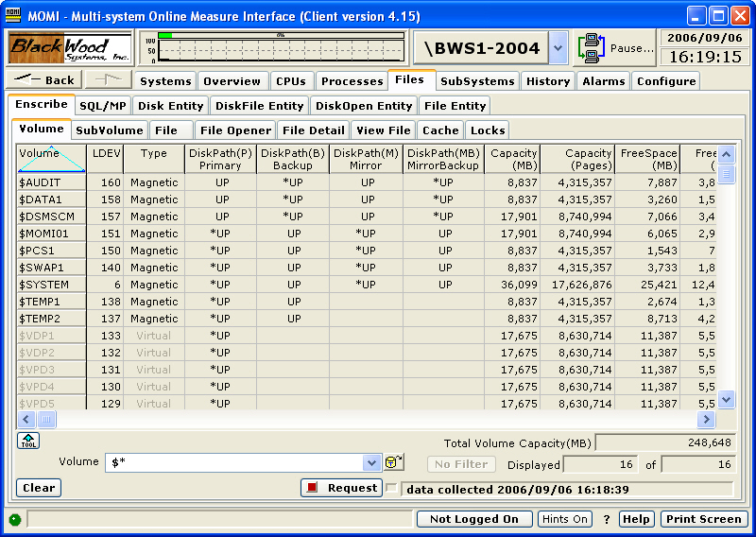Toggle the Hints On button
Viewport: 756px width, 537px height.
[564, 519]
